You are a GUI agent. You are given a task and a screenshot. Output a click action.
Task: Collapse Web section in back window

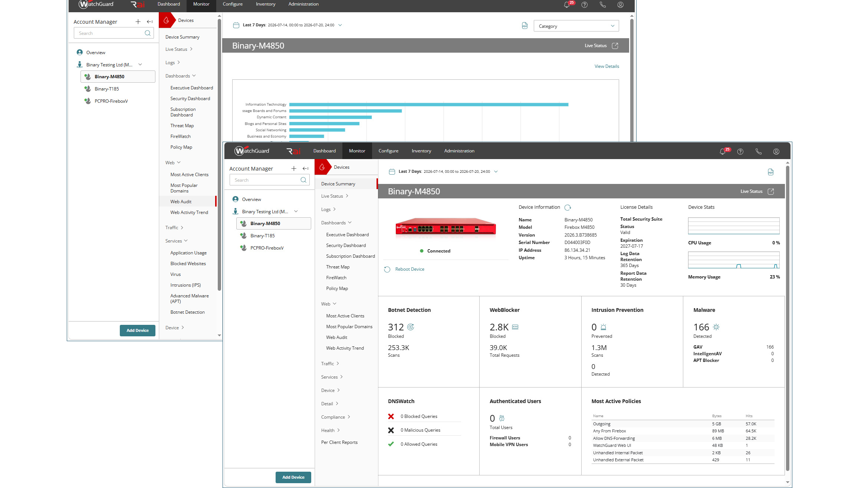(173, 163)
